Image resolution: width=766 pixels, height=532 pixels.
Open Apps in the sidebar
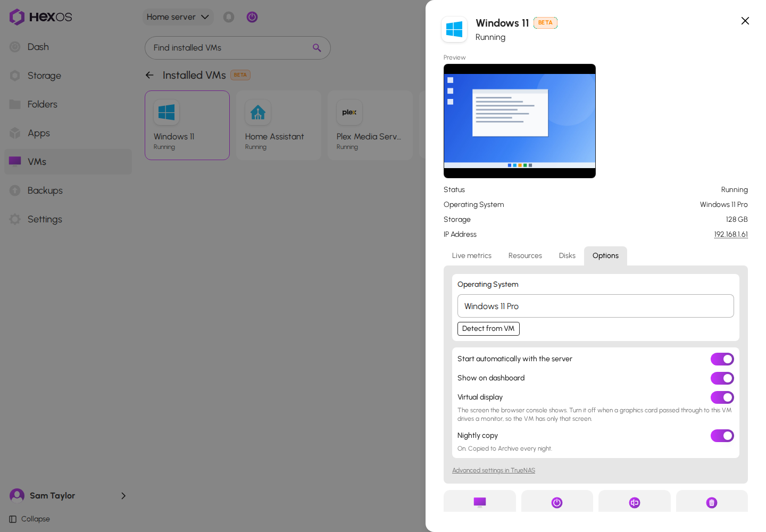(68, 133)
